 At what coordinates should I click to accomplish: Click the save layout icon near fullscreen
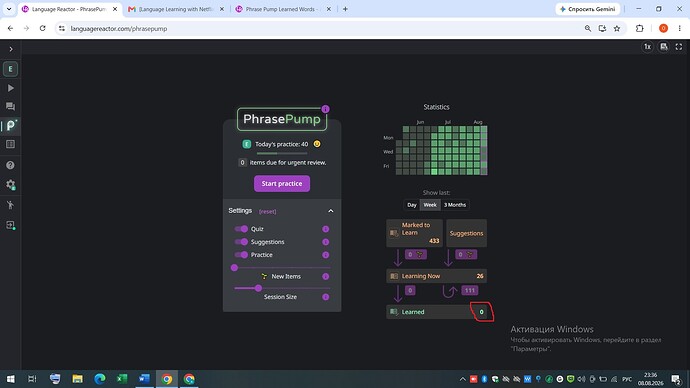[664, 47]
